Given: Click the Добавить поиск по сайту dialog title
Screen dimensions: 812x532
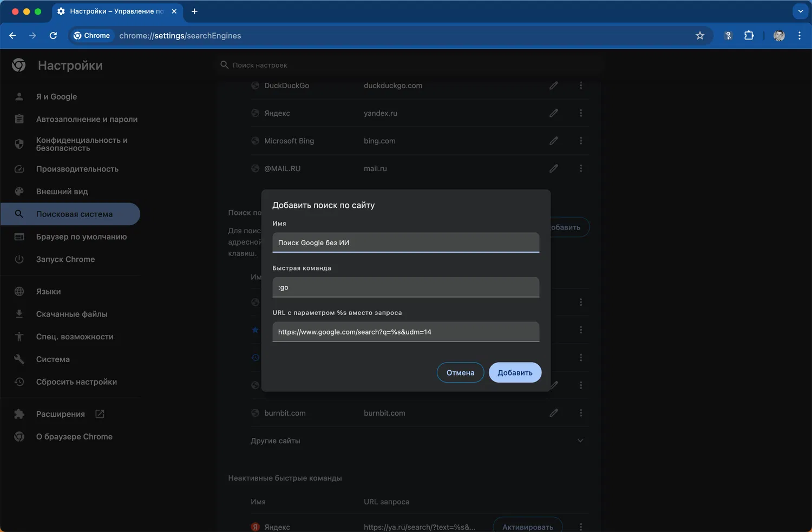Looking at the screenshot, I should (x=324, y=205).
